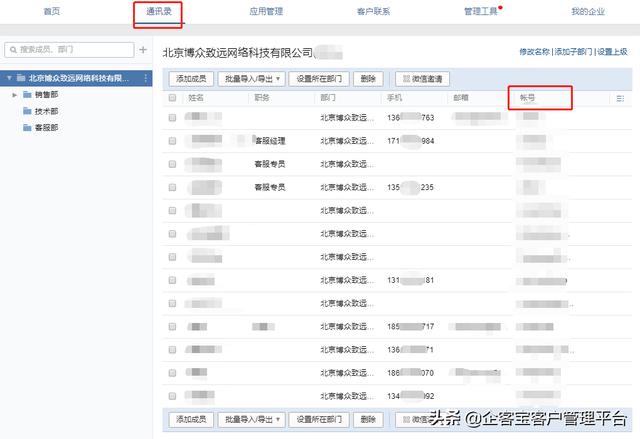Switch to the 通讯录 tab

(157, 11)
